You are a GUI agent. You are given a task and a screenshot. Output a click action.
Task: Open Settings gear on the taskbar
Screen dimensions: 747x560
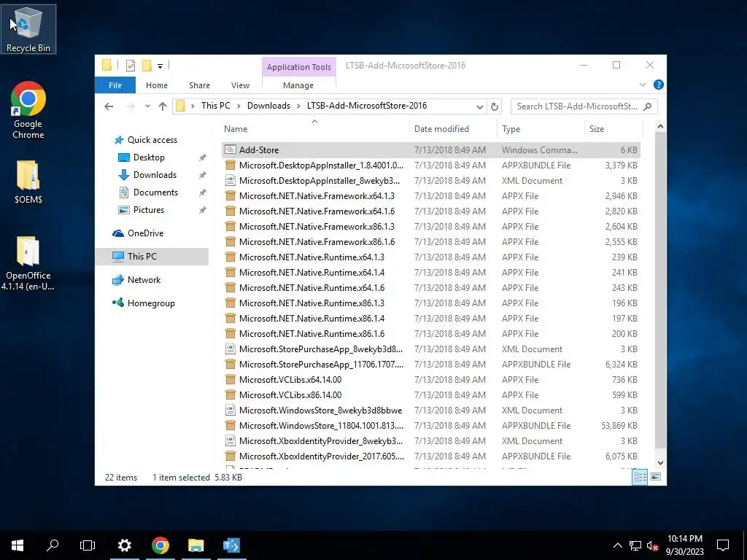124,545
